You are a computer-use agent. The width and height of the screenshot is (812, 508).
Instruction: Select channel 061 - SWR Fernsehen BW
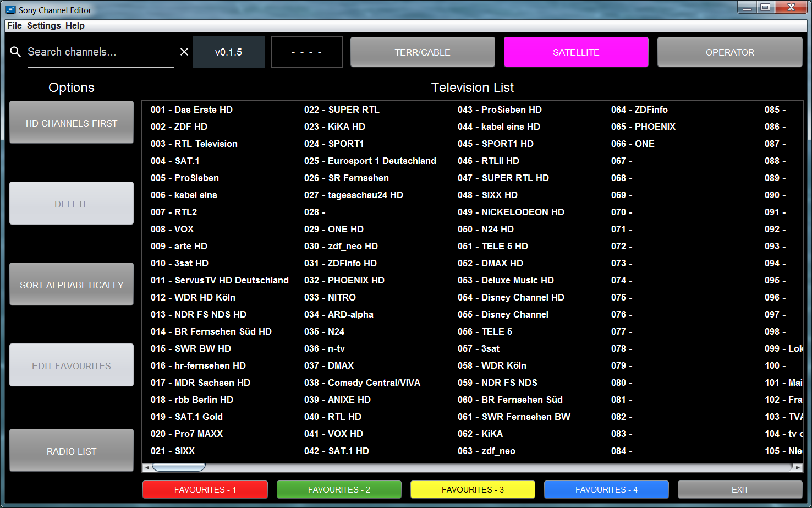pyautogui.click(x=514, y=417)
